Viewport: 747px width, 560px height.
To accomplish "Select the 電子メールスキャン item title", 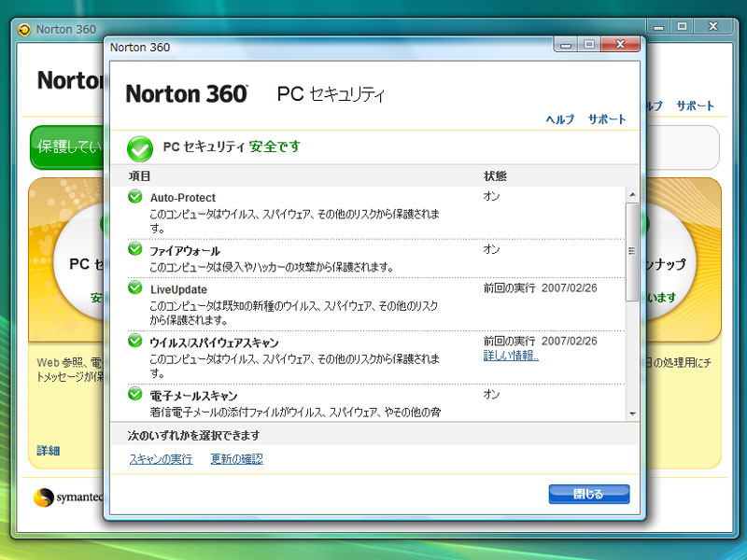I will (193, 396).
